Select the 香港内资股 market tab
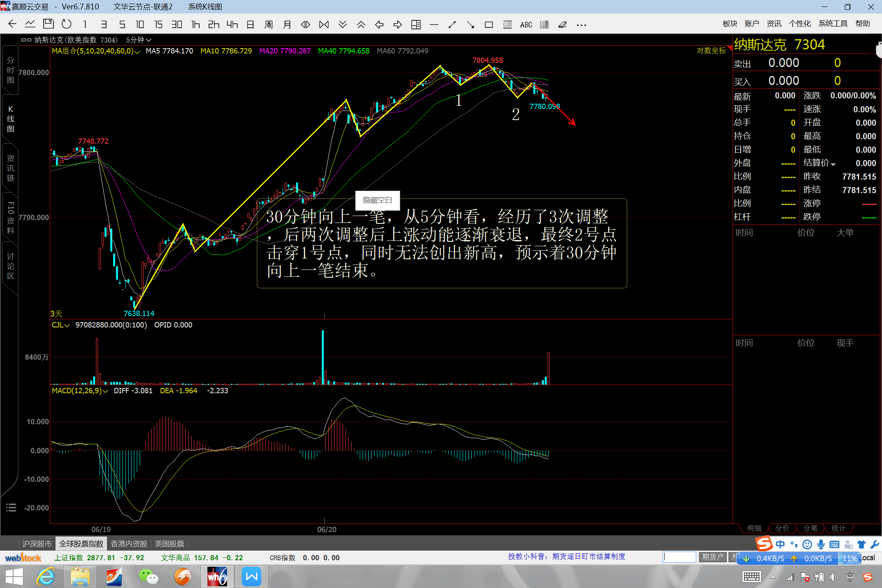The height and width of the screenshot is (588, 882). click(129, 544)
